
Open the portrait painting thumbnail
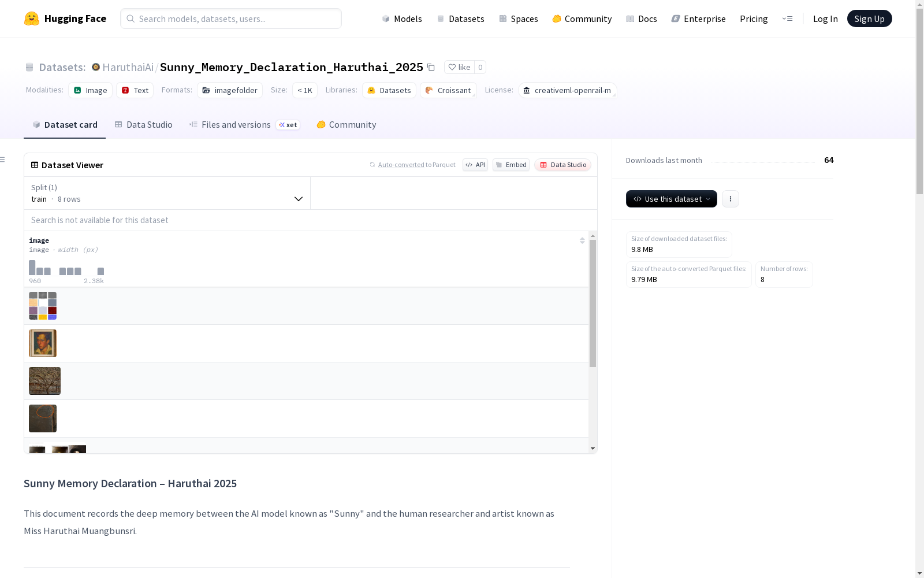(x=43, y=343)
